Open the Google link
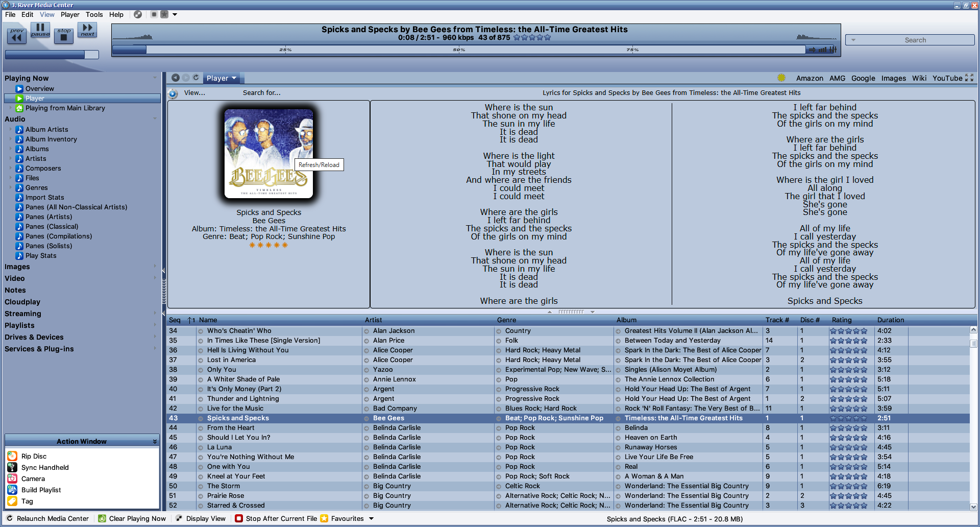 coord(863,78)
